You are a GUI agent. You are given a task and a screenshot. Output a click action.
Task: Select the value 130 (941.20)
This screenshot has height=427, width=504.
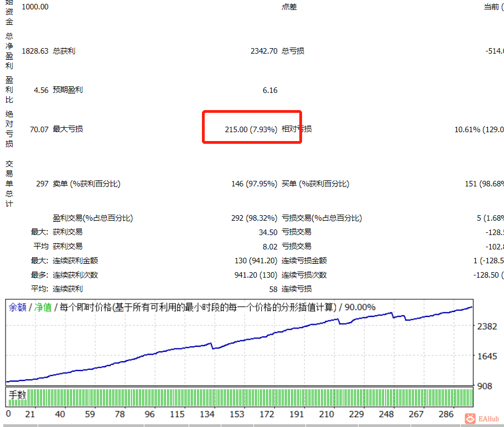[256, 261]
